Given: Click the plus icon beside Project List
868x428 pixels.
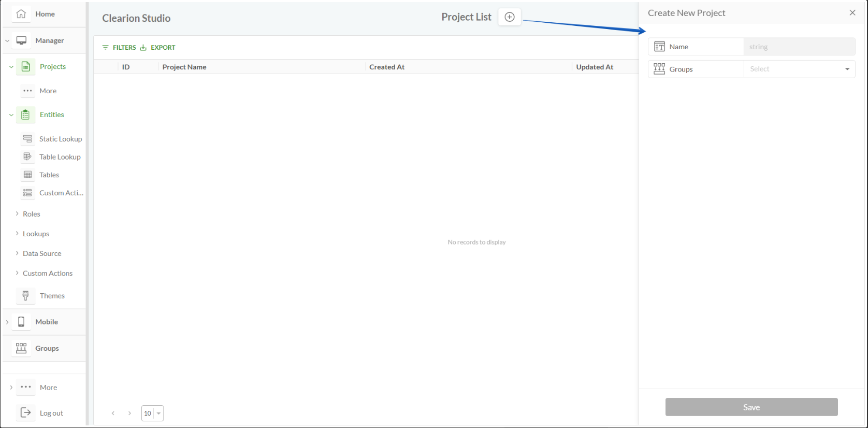Looking at the screenshot, I should [510, 17].
